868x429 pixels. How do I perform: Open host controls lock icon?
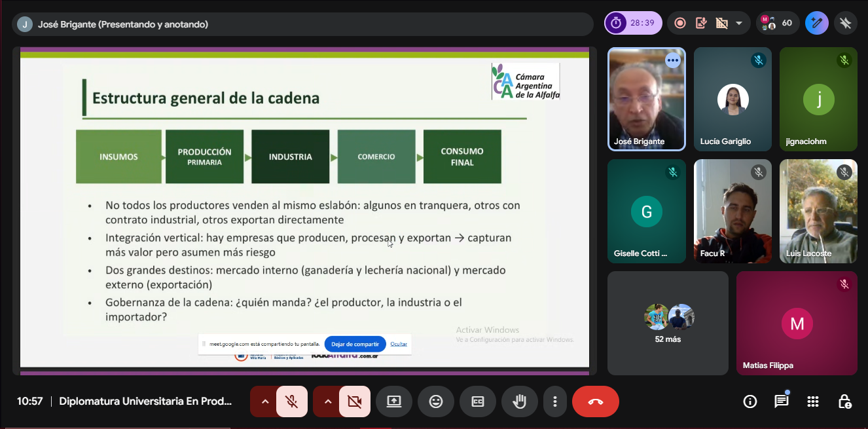click(x=844, y=401)
